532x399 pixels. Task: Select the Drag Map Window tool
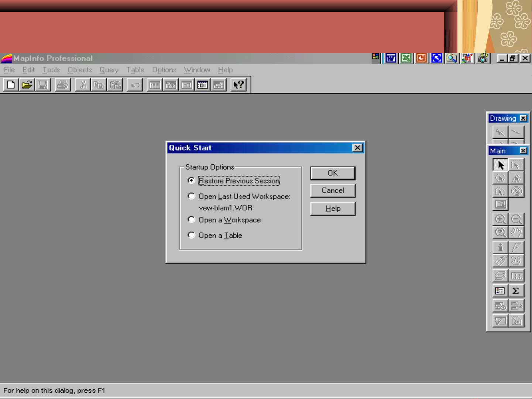pyautogui.click(x=516, y=261)
